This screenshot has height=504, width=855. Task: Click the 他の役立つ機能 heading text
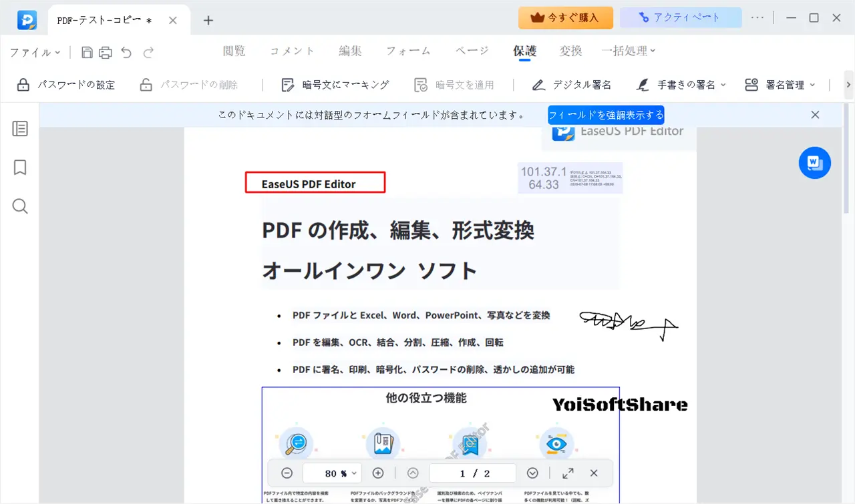[426, 398]
